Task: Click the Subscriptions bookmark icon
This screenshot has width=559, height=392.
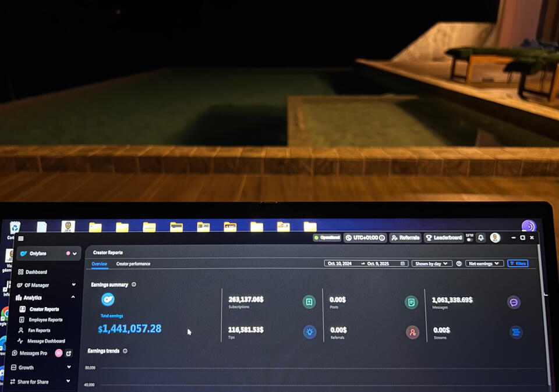Action: 309,302
